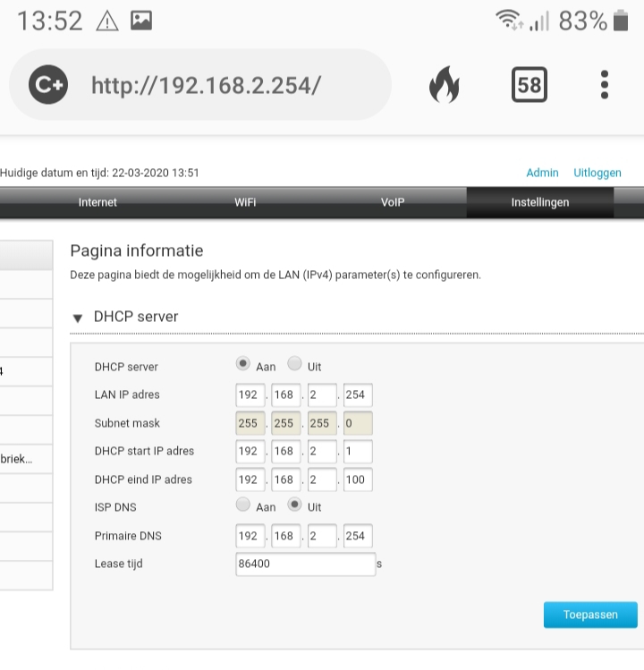This screenshot has height=670, width=644.
Task: Click DHCP start IP adres last octet 1
Action: (x=358, y=451)
